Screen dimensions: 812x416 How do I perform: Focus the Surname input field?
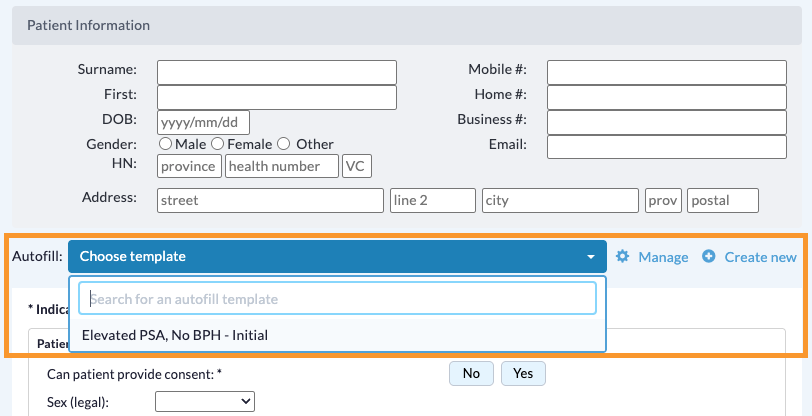point(277,73)
